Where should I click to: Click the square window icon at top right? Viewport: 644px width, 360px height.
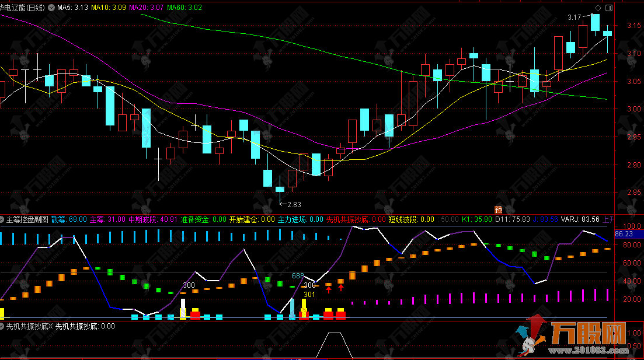610,8
